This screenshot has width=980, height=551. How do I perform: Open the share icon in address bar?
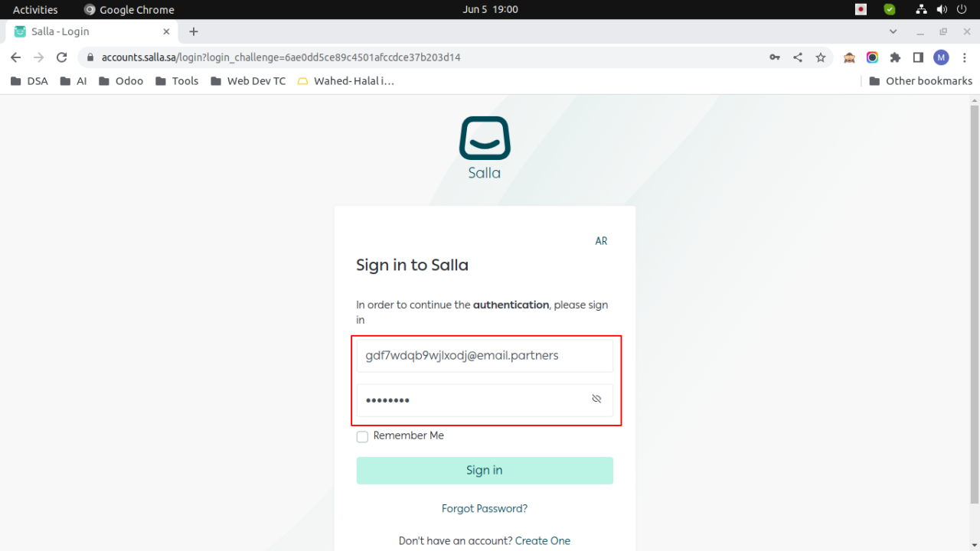[797, 57]
